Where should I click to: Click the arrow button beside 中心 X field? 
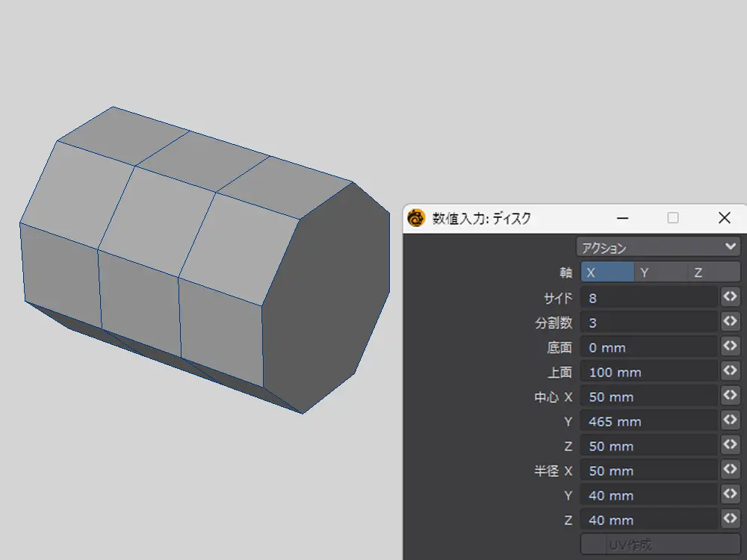click(x=730, y=396)
